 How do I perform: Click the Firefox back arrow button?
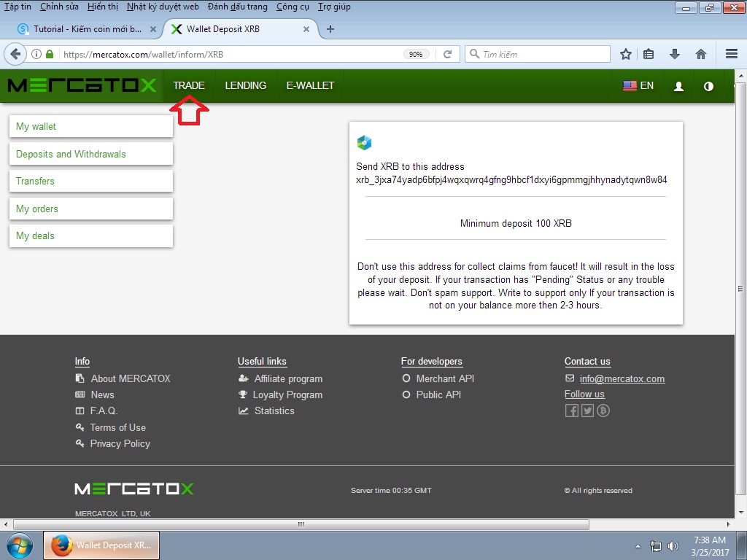[x=15, y=54]
